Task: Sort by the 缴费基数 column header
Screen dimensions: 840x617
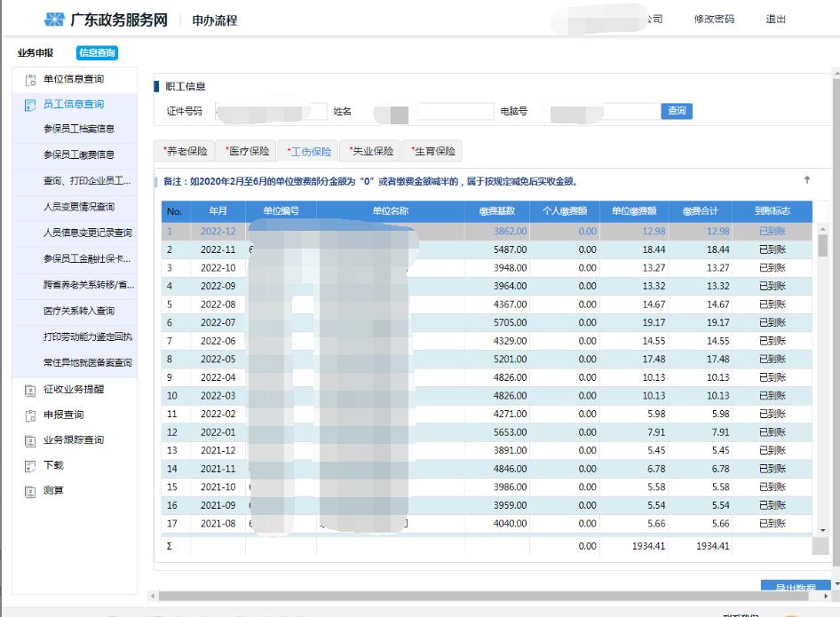Action: (x=497, y=211)
